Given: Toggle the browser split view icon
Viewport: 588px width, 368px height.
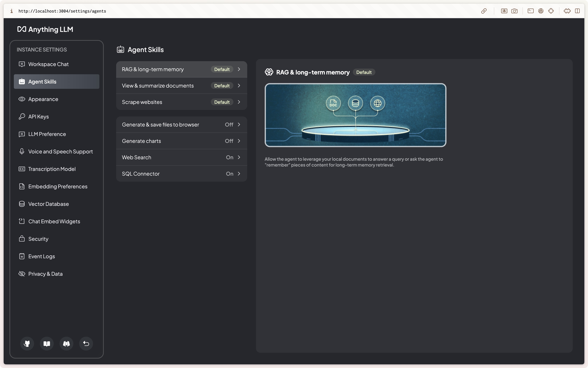Looking at the screenshot, I should (577, 11).
